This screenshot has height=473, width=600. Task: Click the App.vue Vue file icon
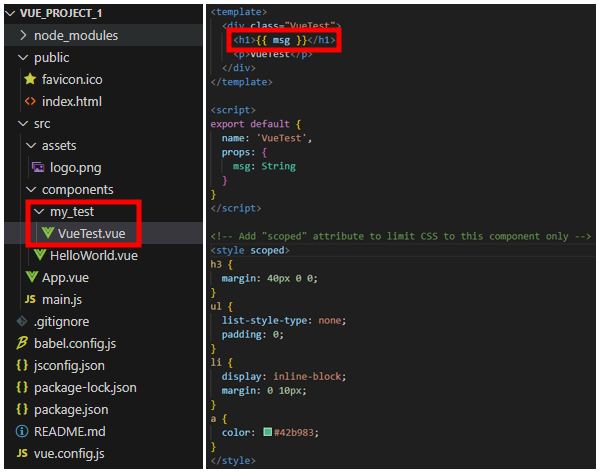32,277
